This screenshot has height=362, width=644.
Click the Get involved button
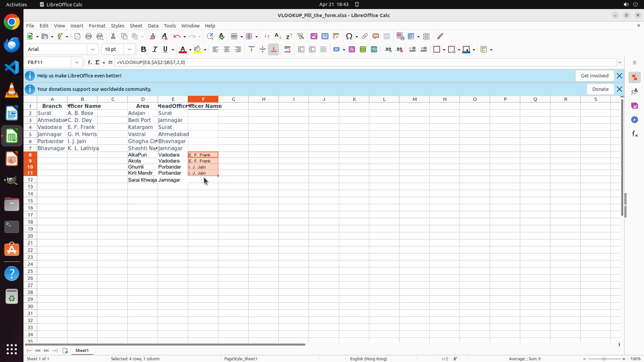tap(594, 76)
